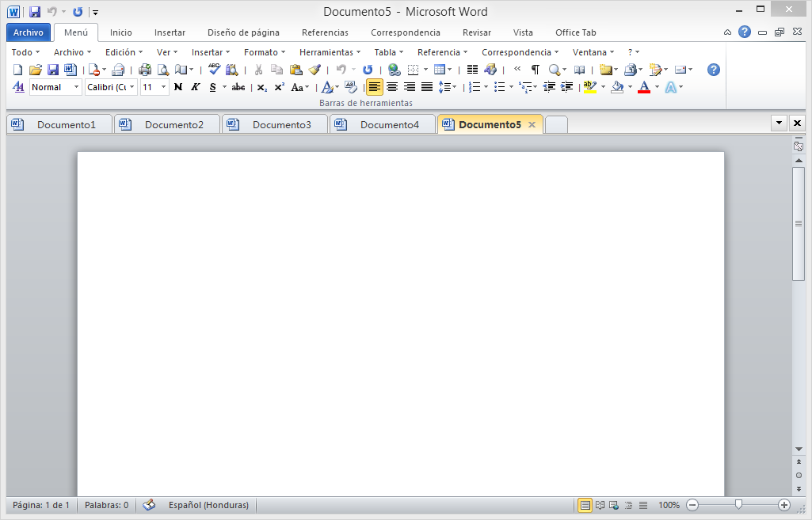Toggle underline formatting (S)
This screenshot has height=520, width=812.
click(x=213, y=87)
